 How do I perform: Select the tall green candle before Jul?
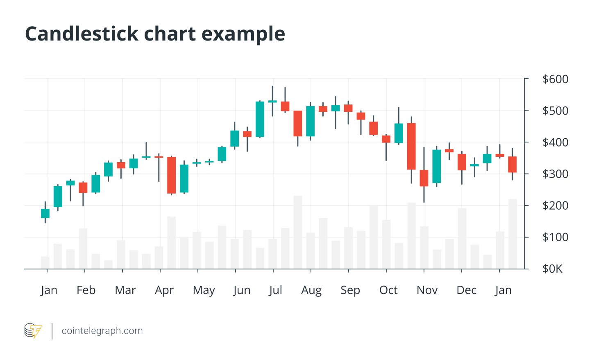[x=260, y=119]
